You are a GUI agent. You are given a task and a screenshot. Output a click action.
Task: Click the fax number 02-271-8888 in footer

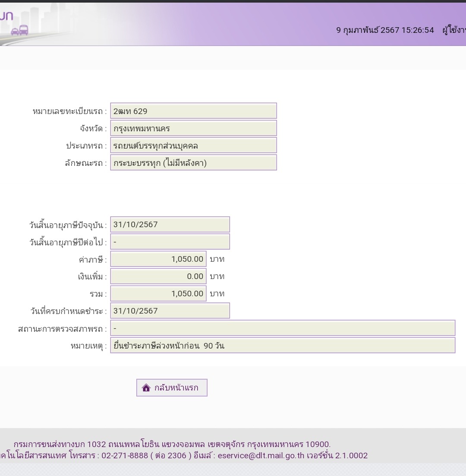tap(125, 455)
